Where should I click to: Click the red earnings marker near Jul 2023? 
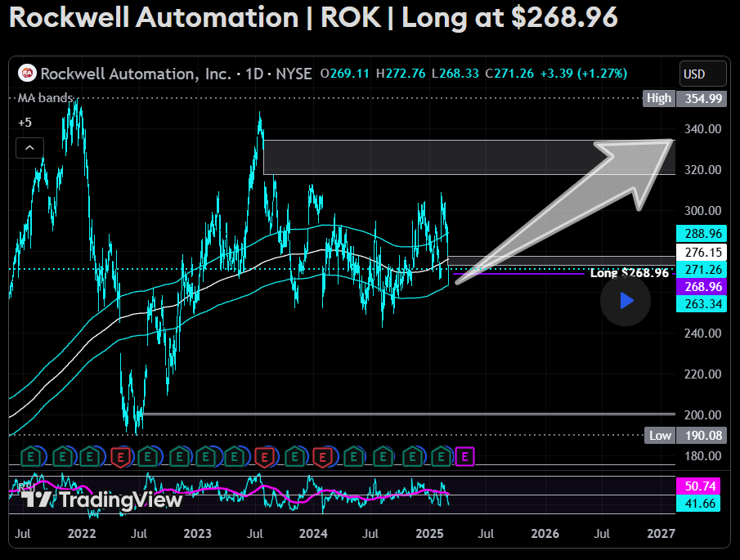[264, 457]
